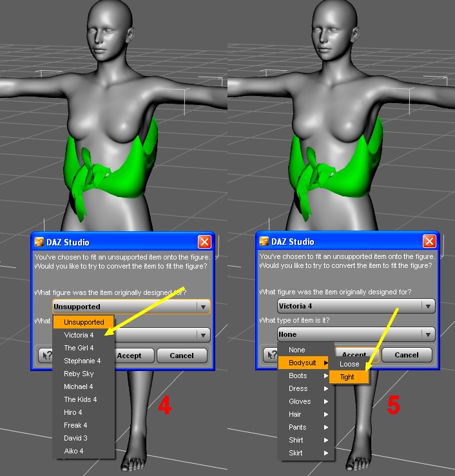This screenshot has width=455, height=476.
Task: Open the None item type combo box
Action: point(356,334)
